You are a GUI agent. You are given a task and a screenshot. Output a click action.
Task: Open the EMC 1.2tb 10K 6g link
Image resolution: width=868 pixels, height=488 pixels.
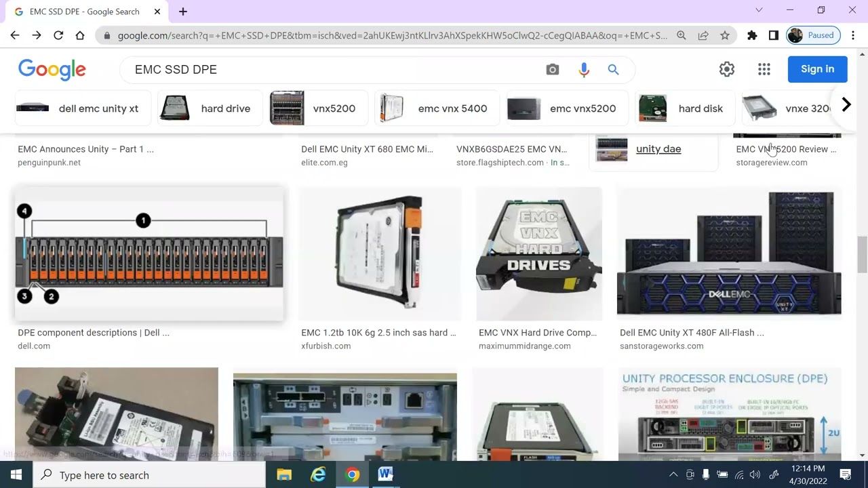(378, 333)
